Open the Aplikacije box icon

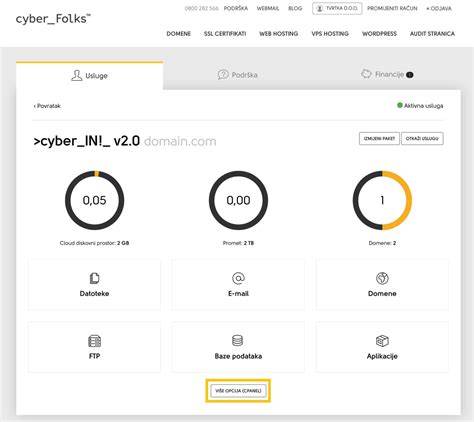point(382,341)
